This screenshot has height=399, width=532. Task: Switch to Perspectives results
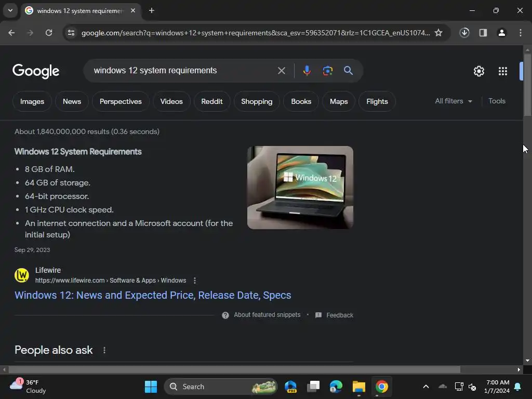click(x=121, y=101)
